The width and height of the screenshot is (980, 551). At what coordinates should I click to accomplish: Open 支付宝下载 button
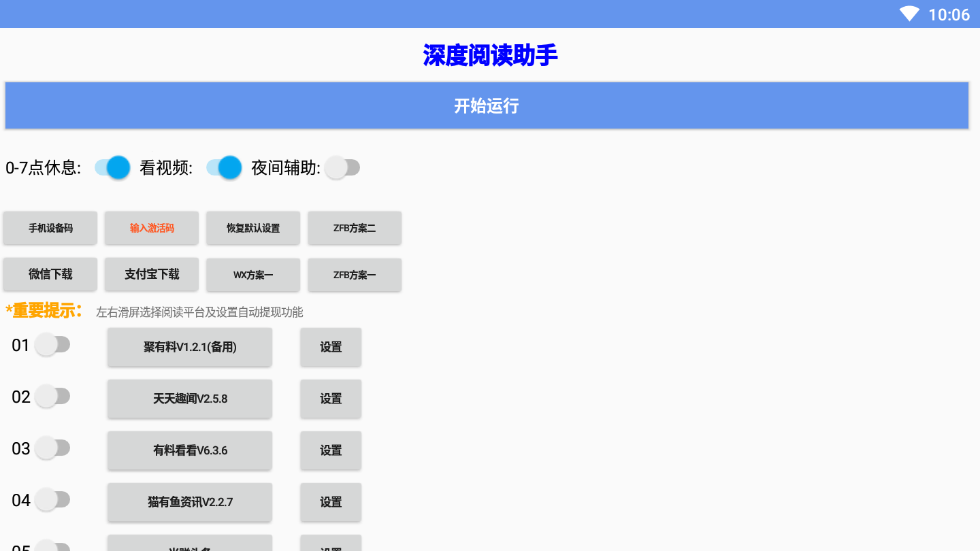(152, 274)
